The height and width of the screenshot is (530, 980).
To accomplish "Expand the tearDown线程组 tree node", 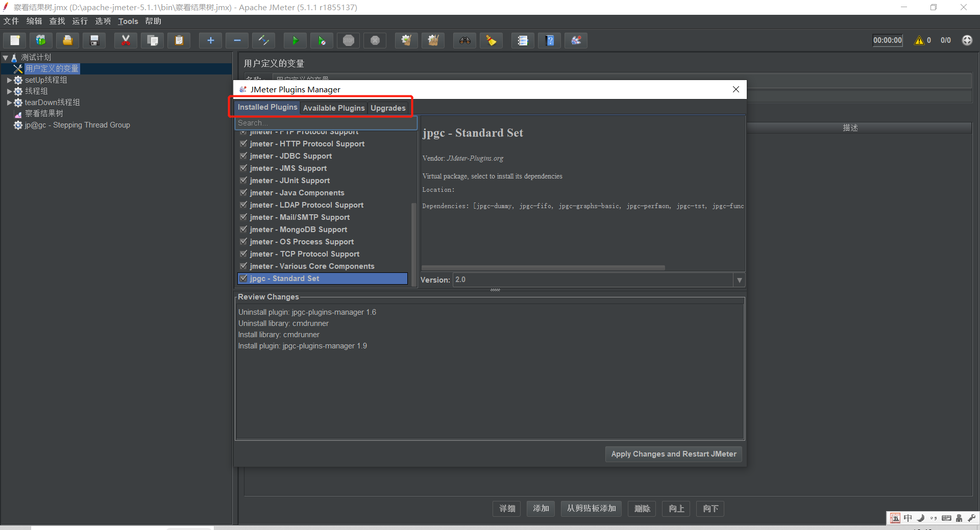I will [9, 103].
